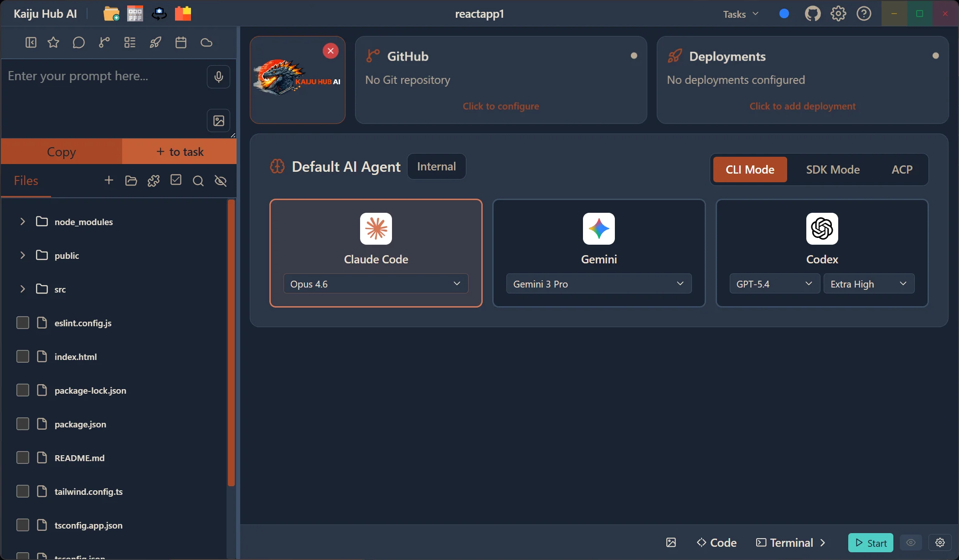959x560 pixels.
Task: Open run settings gear in bottom bar
Action: point(940,542)
